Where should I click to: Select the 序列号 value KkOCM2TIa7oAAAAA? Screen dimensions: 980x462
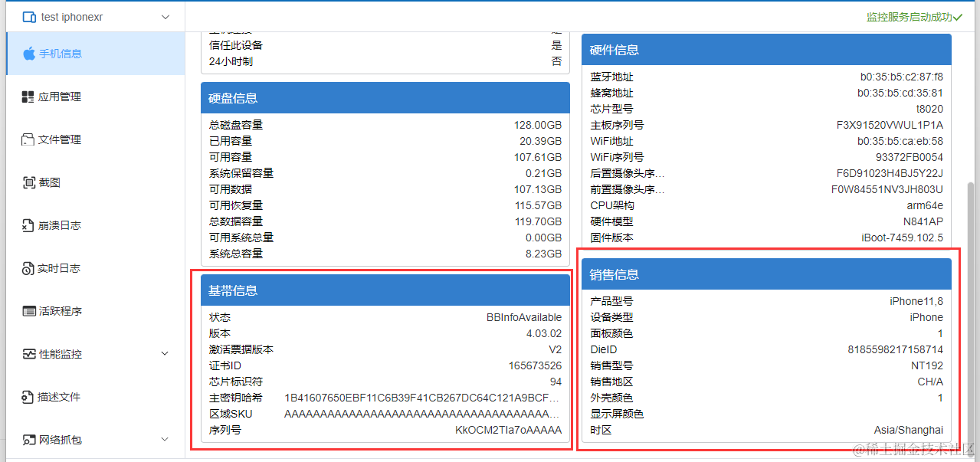pos(508,430)
